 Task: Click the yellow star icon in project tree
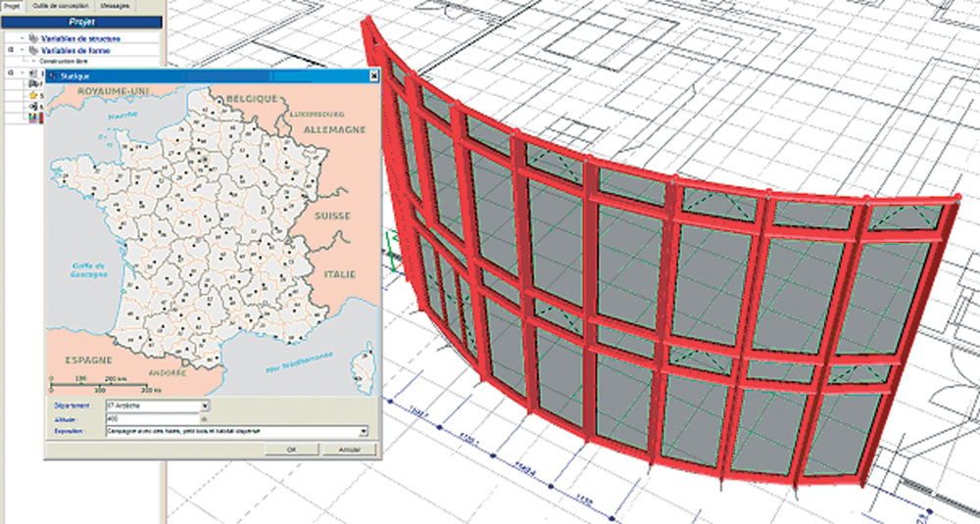34,95
